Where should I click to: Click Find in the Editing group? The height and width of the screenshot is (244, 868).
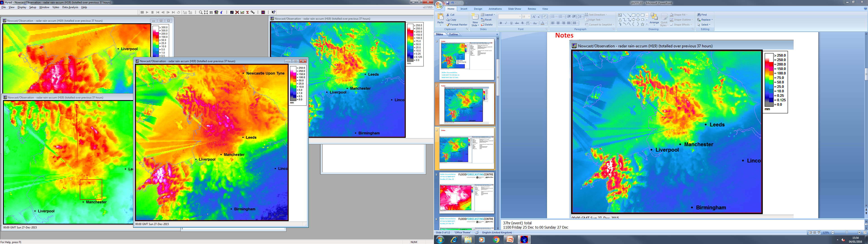(x=702, y=15)
